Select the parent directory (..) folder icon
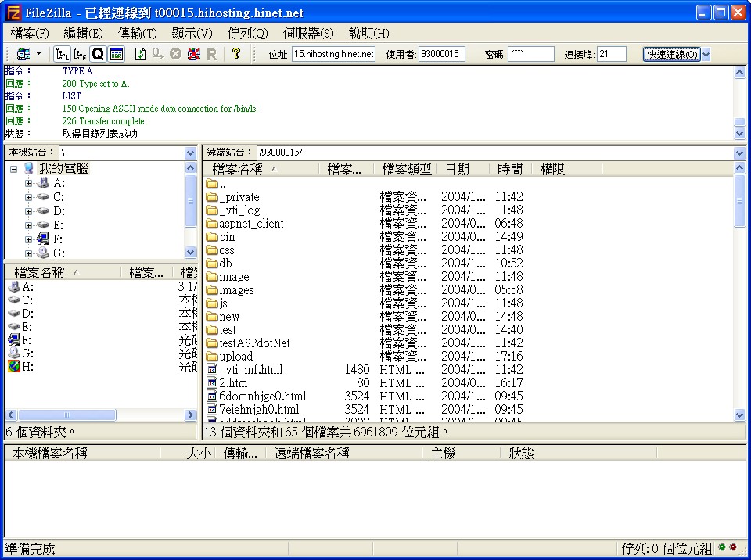 coord(212,184)
